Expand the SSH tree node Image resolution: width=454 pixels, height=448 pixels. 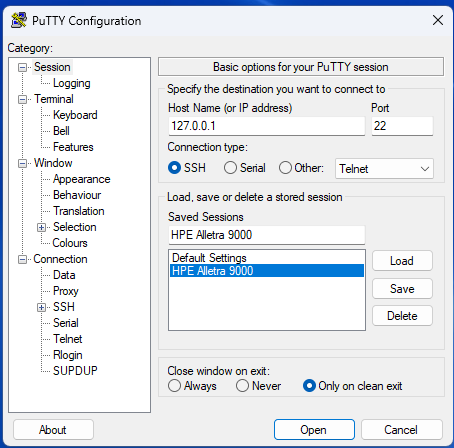[41, 307]
